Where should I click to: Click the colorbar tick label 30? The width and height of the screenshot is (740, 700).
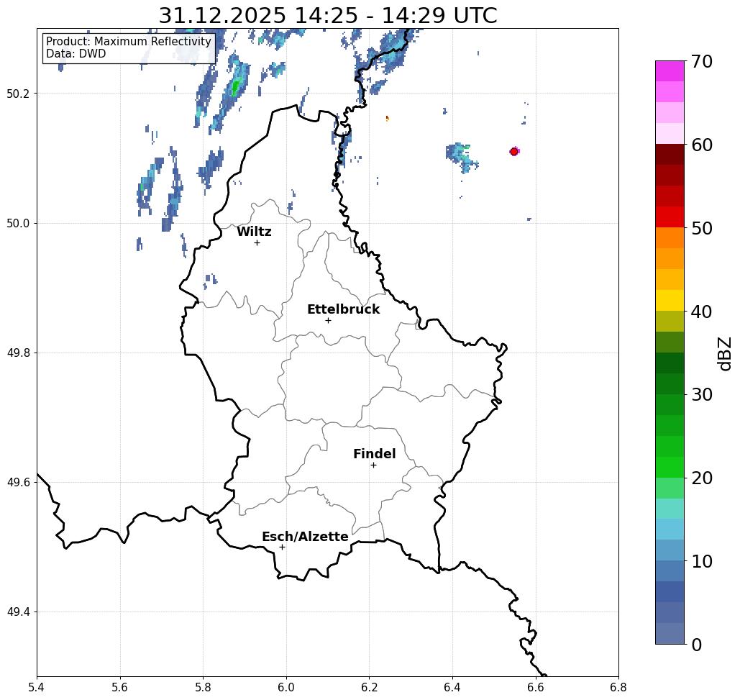click(x=702, y=394)
